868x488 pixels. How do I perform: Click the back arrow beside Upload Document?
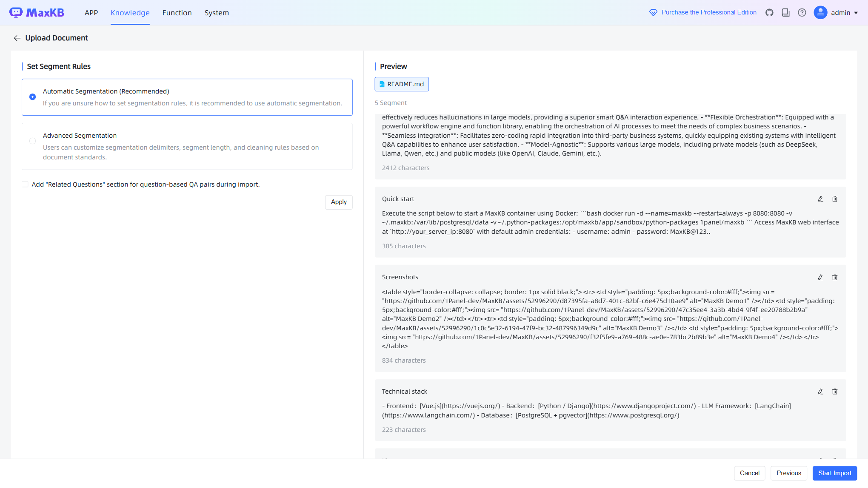[x=17, y=38]
